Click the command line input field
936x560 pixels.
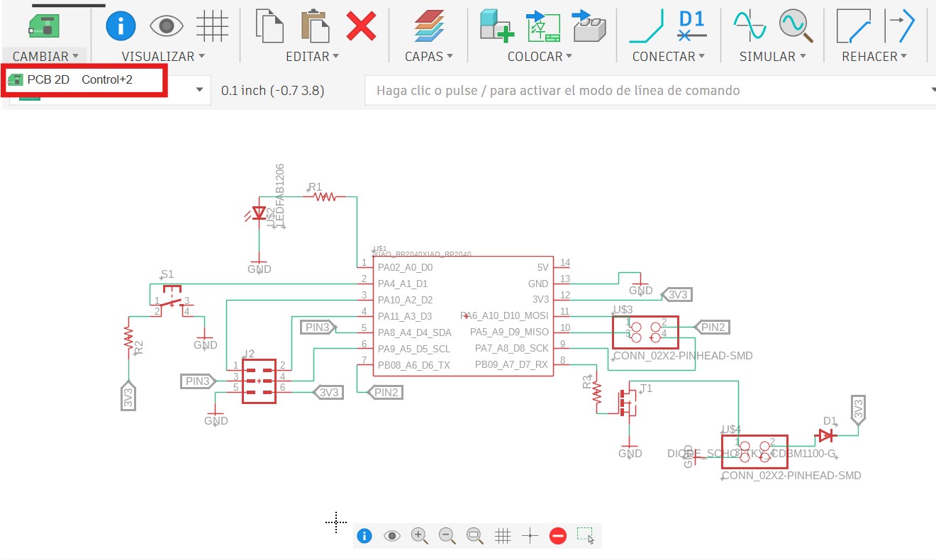click(638, 90)
